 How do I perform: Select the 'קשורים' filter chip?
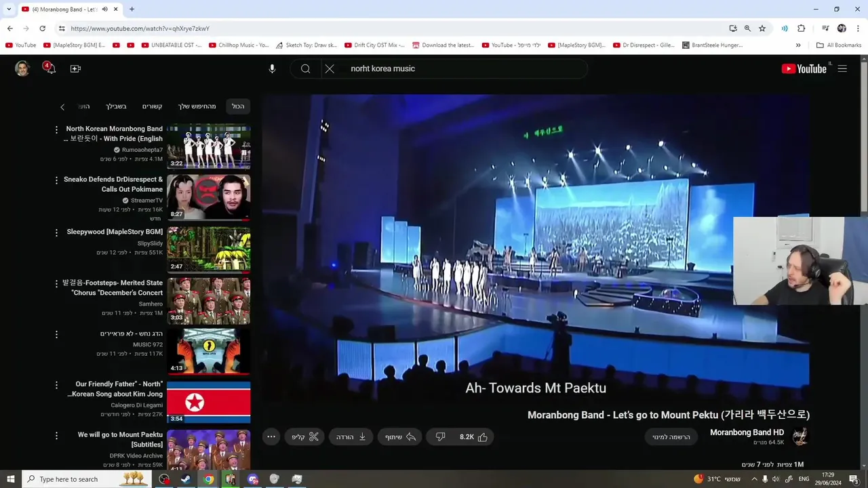click(152, 106)
